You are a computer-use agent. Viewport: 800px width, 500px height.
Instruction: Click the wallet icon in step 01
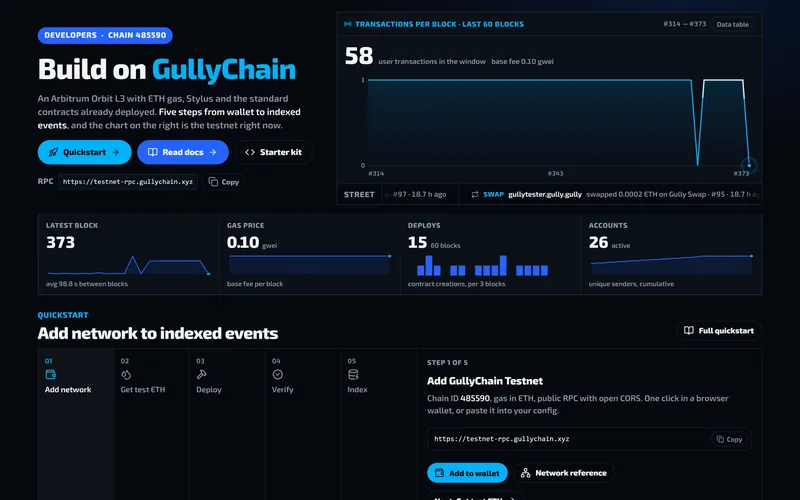(51, 374)
